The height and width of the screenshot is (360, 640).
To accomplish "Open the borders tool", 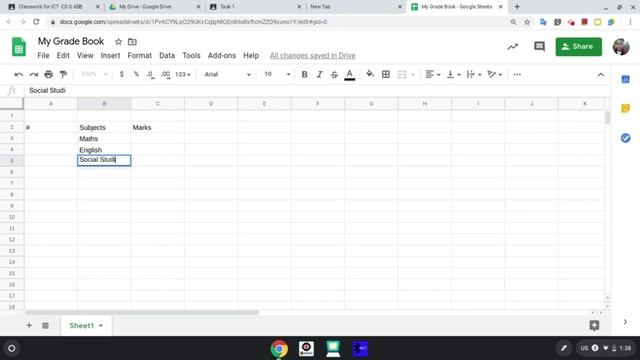I will 386,74.
